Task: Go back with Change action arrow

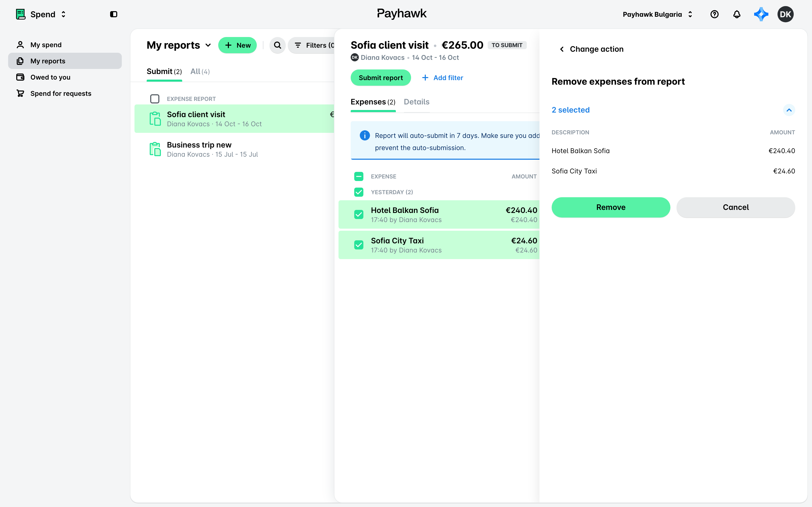Action: [x=562, y=49]
